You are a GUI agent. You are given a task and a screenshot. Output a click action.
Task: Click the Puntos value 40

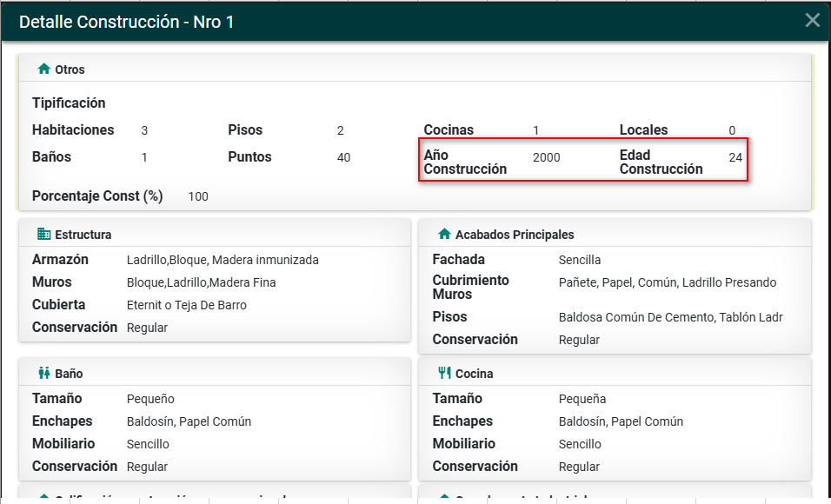pos(343,157)
